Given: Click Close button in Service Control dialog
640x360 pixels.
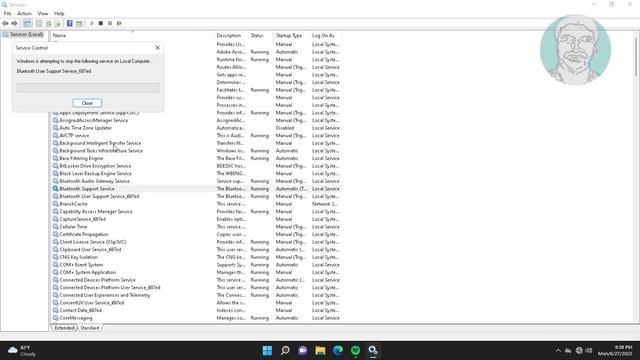Looking at the screenshot, I should [87, 103].
